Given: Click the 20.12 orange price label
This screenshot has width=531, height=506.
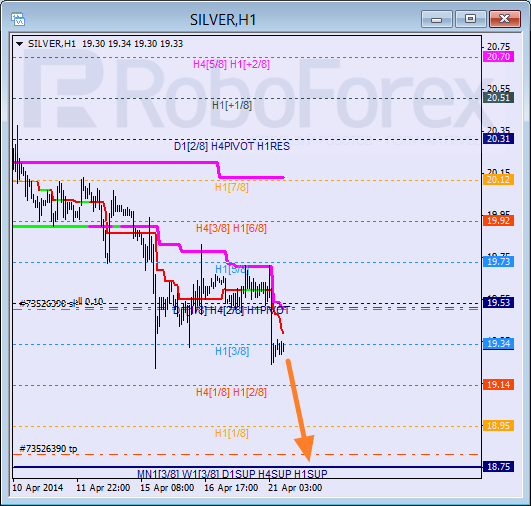Looking at the screenshot, I should [x=498, y=180].
